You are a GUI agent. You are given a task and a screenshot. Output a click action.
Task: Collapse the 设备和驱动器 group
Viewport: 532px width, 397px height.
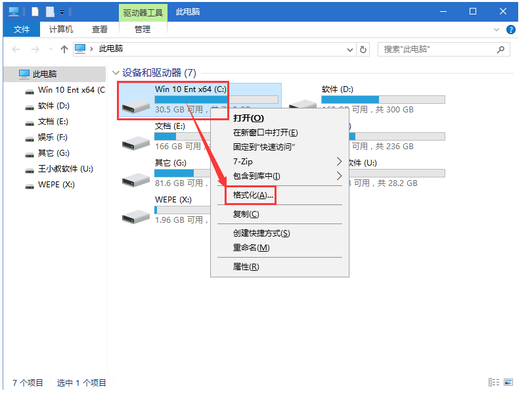click(116, 73)
